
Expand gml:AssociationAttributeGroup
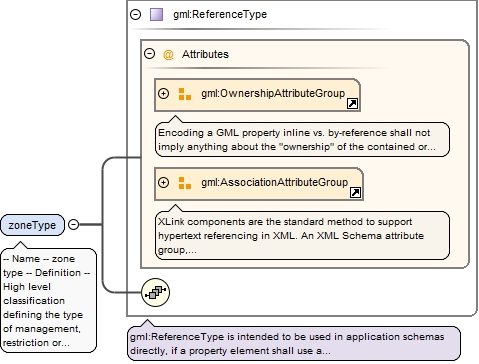click(x=163, y=183)
